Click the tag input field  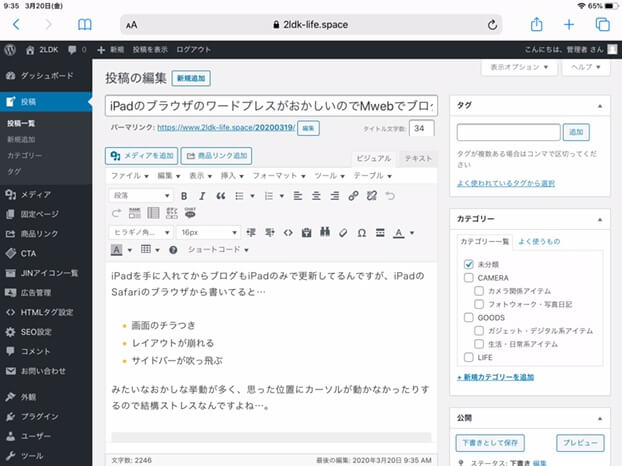click(x=508, y=132)
